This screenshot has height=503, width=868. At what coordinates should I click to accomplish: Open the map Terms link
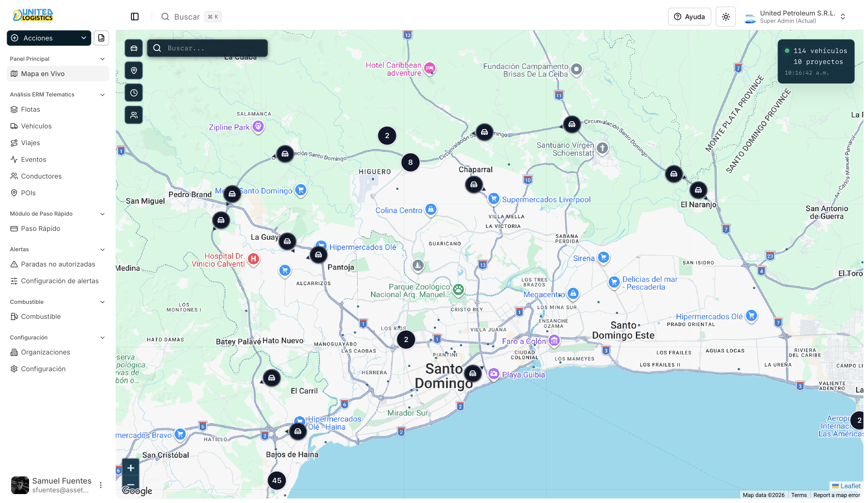[x=799, y=495]
